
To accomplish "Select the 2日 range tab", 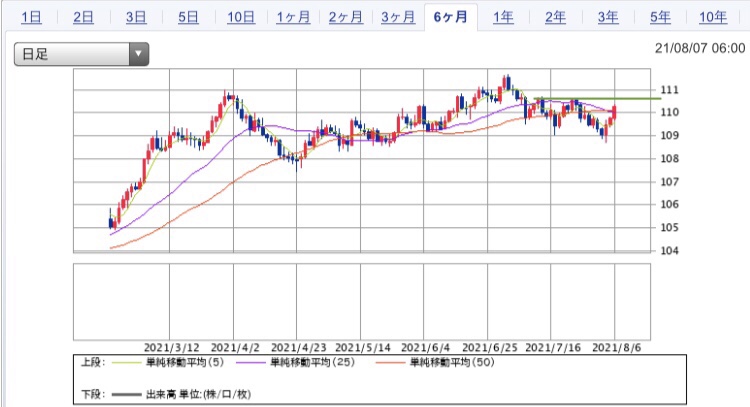I will click(x=83, y=18).
